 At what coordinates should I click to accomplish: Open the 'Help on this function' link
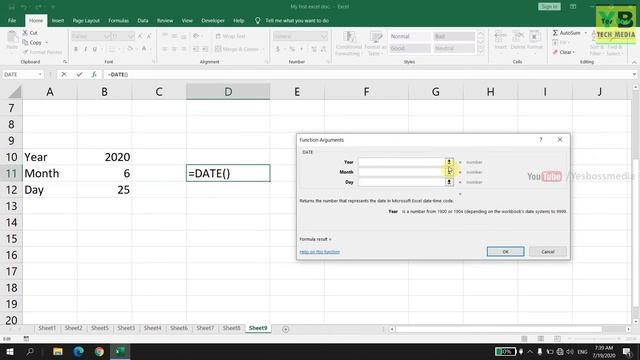[320, 252]
